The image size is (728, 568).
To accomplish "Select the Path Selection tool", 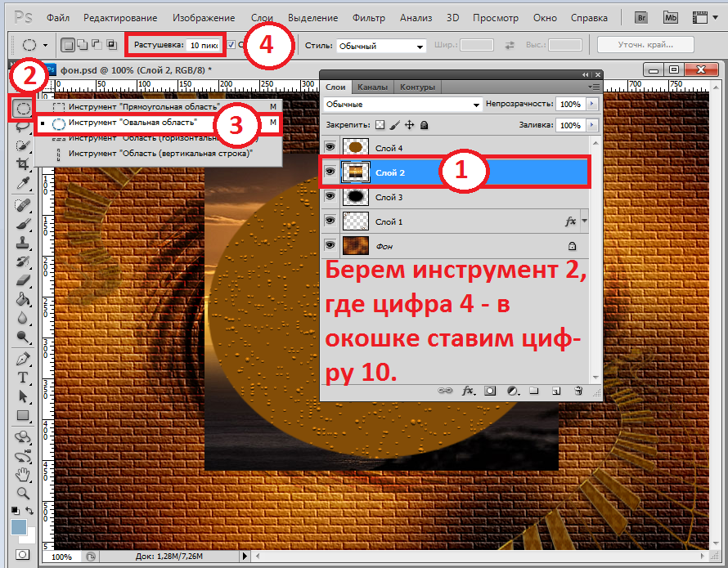I will pyautogui.click(x=23, y=396).
